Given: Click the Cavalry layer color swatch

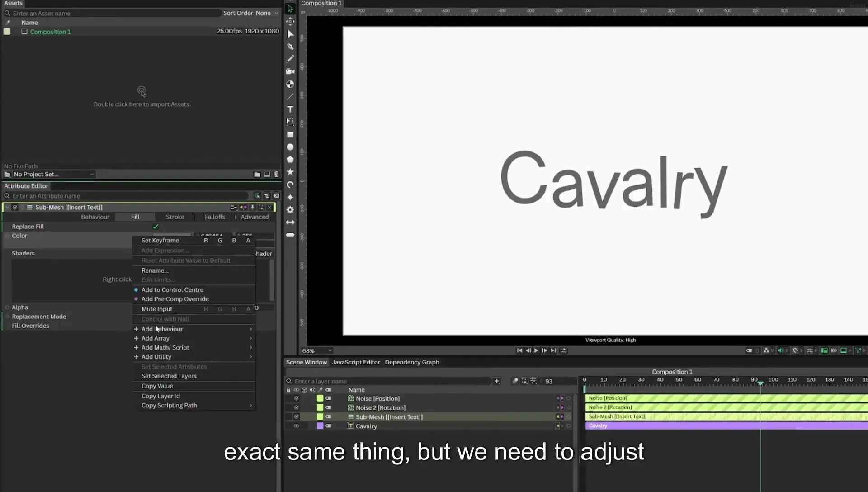Looking at the screenshot, I should point(320,426).
